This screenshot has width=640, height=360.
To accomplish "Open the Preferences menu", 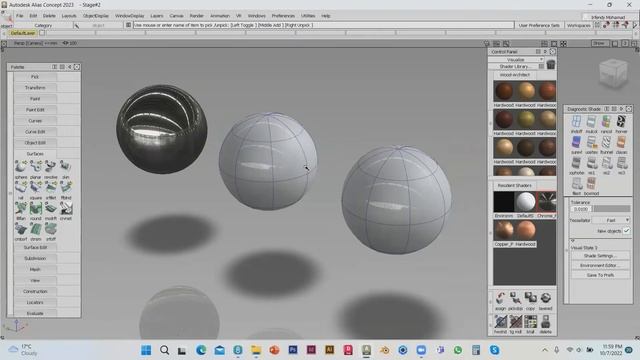I will (283, 16).
